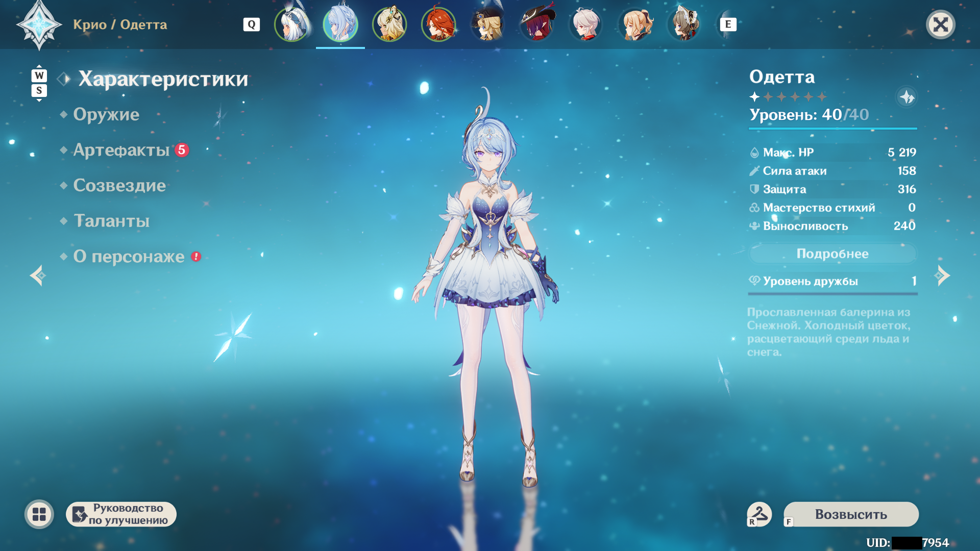Click the character name Одетта heading

782,77
